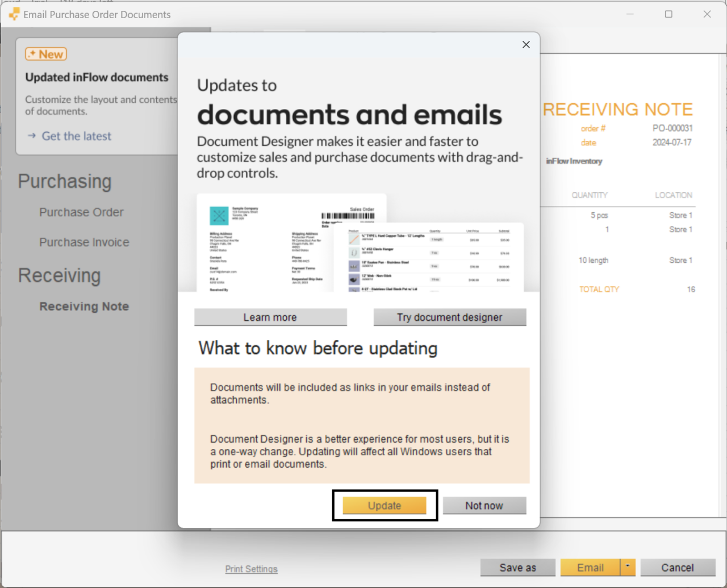The height and width of the screenshot is (588, 727).
Task: Send the document via the Email button
Action: 591,567
